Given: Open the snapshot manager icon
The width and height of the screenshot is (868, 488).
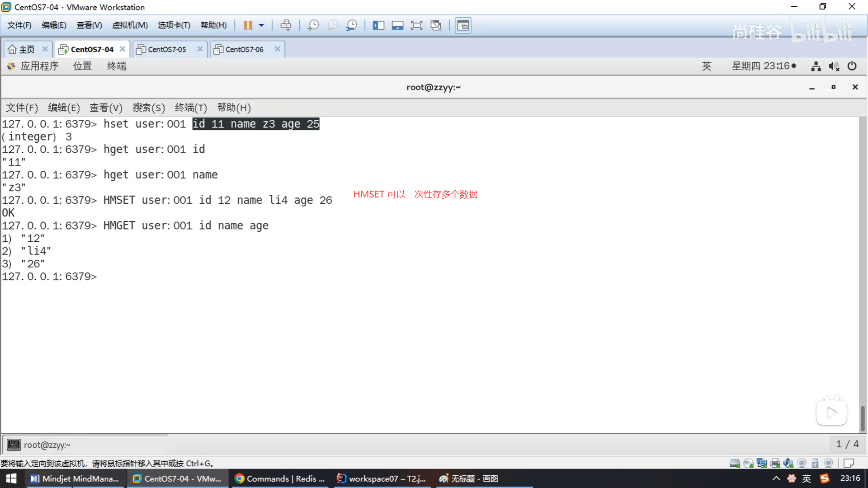Looking at the screenshot, I should (351, 25).
